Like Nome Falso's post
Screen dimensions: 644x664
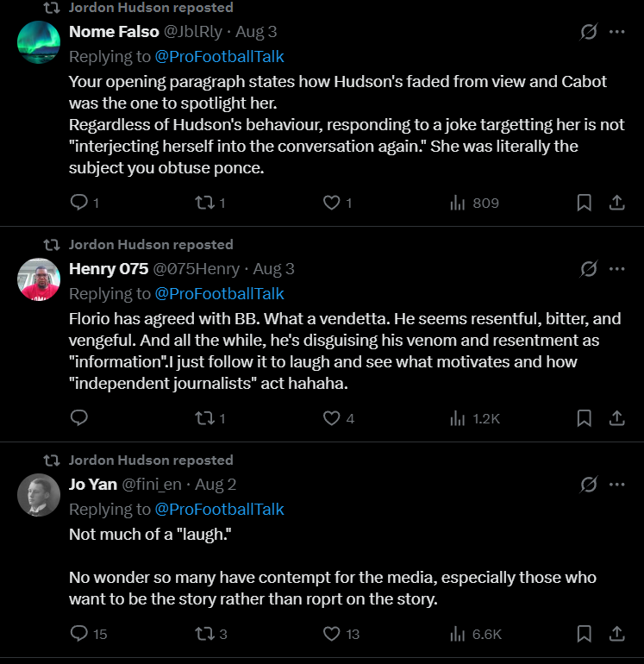(331, 203)
